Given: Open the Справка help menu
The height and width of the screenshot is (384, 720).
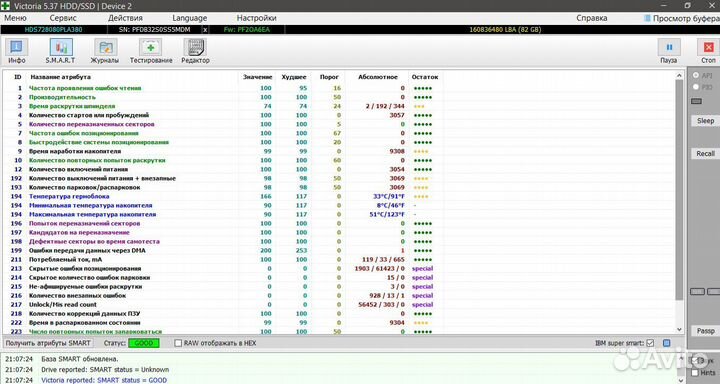Looking at the screenshot, I should click(x=591, y=18).
